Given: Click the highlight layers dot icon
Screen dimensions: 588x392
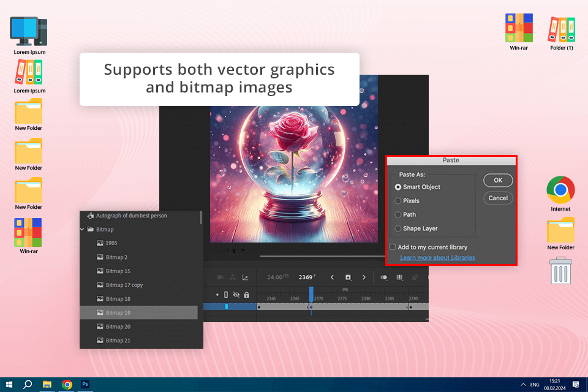Looking at the screenshot, I should coord(217,295).
